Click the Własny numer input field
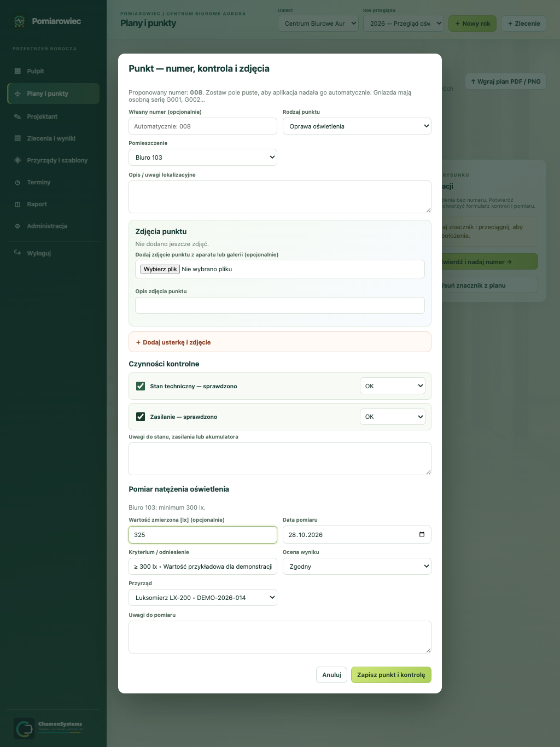560x747 pixels. click(203, 126)
